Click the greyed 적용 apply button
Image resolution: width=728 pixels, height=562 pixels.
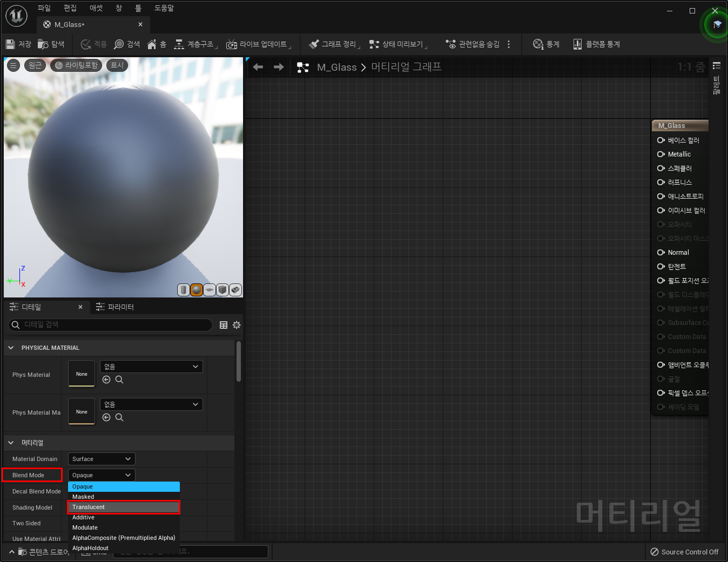click(x=94, y=44)
